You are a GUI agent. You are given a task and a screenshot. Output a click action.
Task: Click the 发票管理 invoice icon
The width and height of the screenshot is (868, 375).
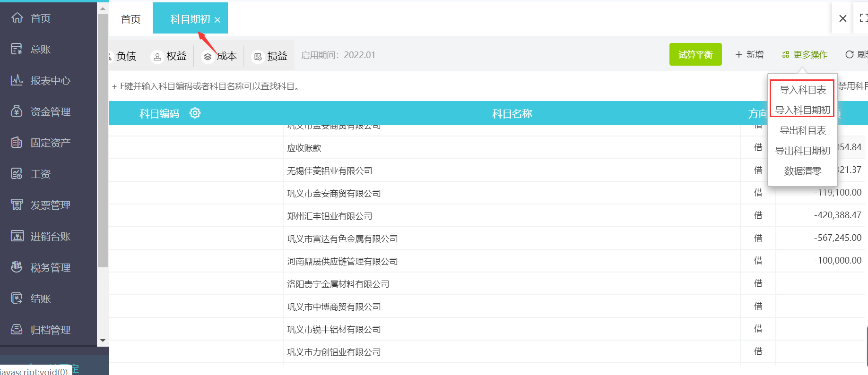tap(17, 205)
